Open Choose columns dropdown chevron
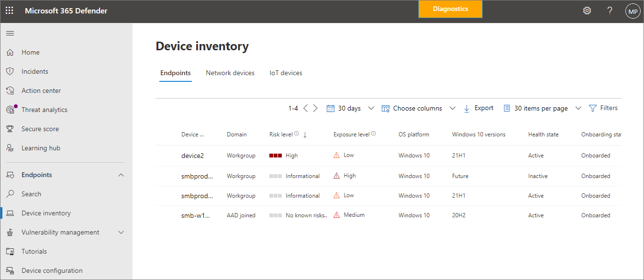Screen dimensions: 644x280 [x=452, y=109]
